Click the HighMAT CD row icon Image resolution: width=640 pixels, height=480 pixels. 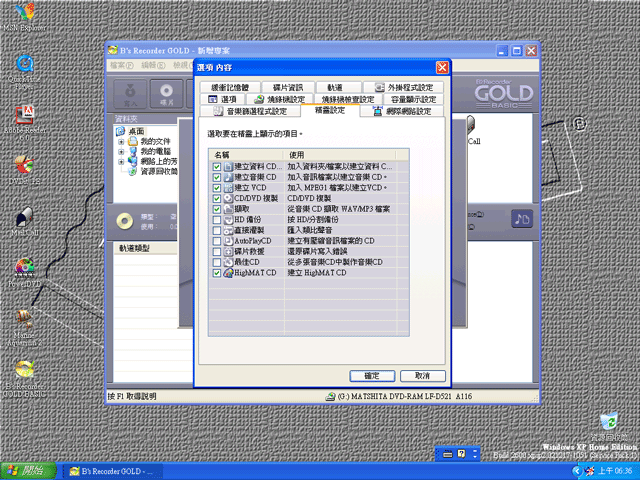(228, 273)
